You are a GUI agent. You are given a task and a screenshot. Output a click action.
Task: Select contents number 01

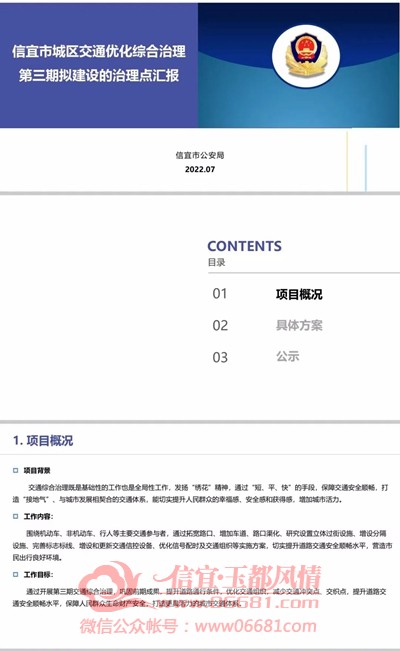[220, 294]
